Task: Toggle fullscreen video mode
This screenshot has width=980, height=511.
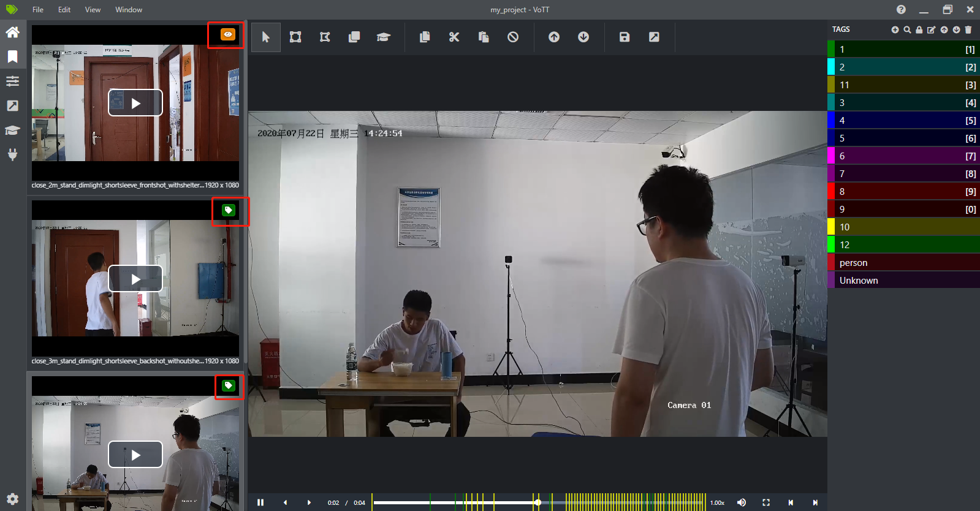Action: pyautogui.click(x=766, y=502)
